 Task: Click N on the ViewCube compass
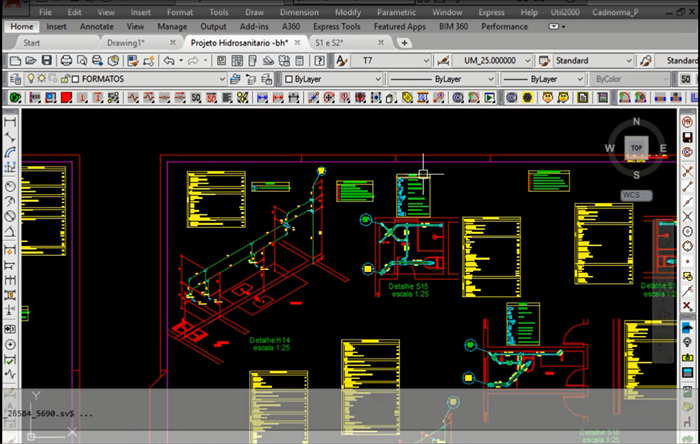636,121
